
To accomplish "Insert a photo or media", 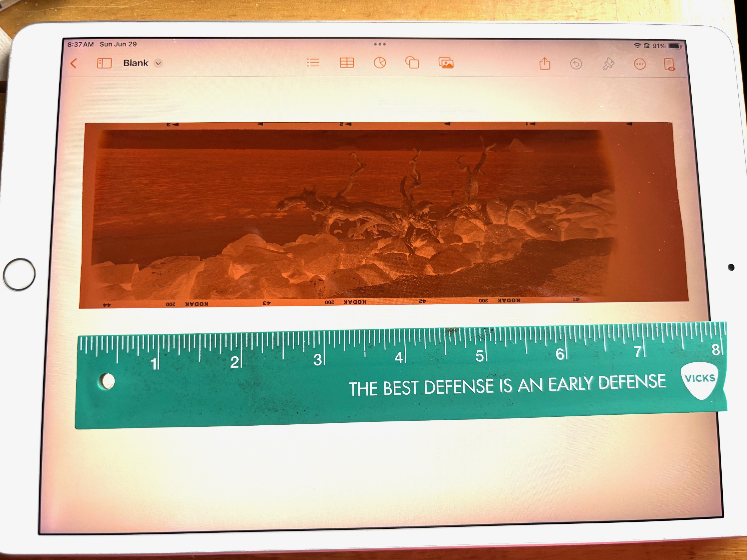I will pos(446,63).
